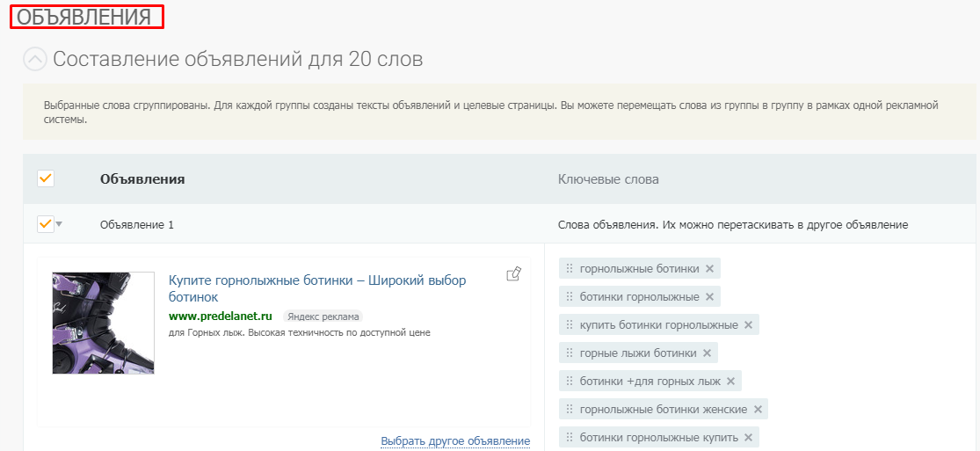Click drag handle of "горнолыжные ботинки" keyword
Image resolution: width=980 pixels, height=451 pixels.
click(570, 269)
